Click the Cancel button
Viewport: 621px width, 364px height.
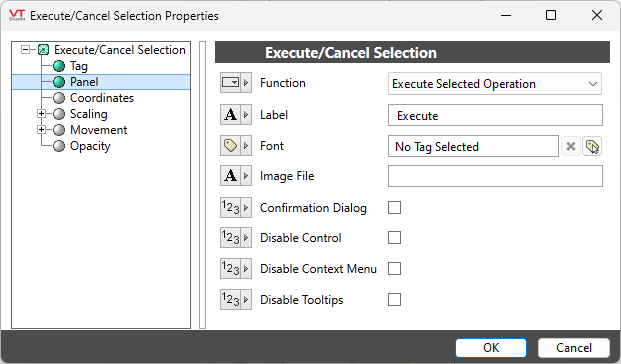(573, 348)
